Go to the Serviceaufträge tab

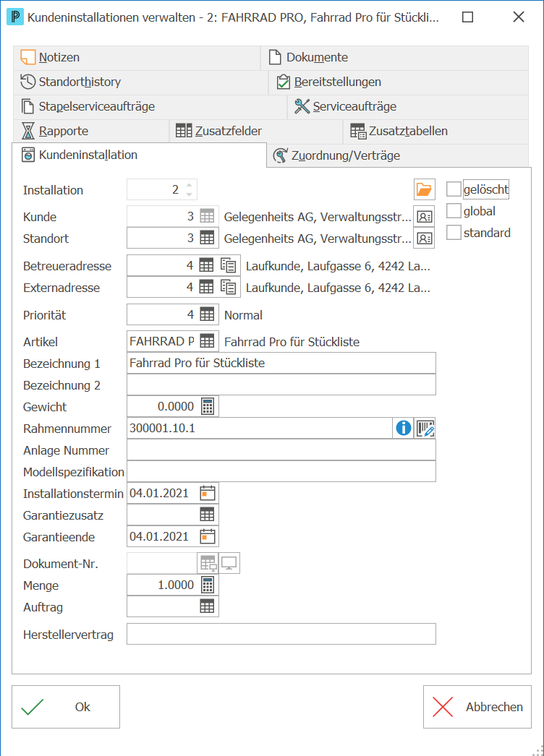coord(409,106)
